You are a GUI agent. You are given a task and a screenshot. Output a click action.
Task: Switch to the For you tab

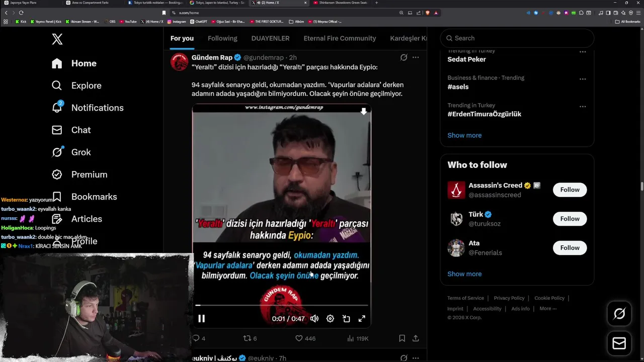coord(182,38)
